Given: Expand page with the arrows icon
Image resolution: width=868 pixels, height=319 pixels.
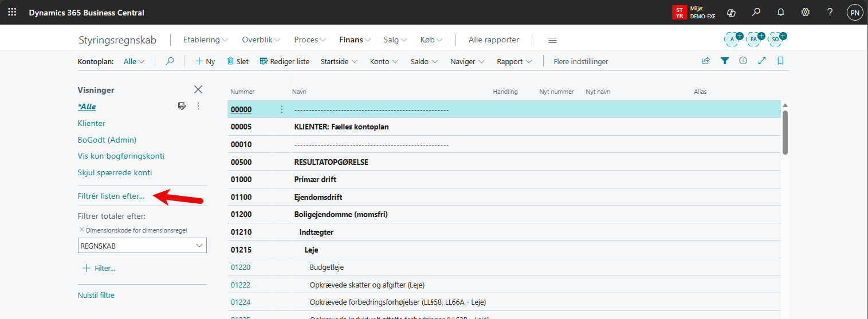Looking at the screenshot, I should click(x=761, y=61).
